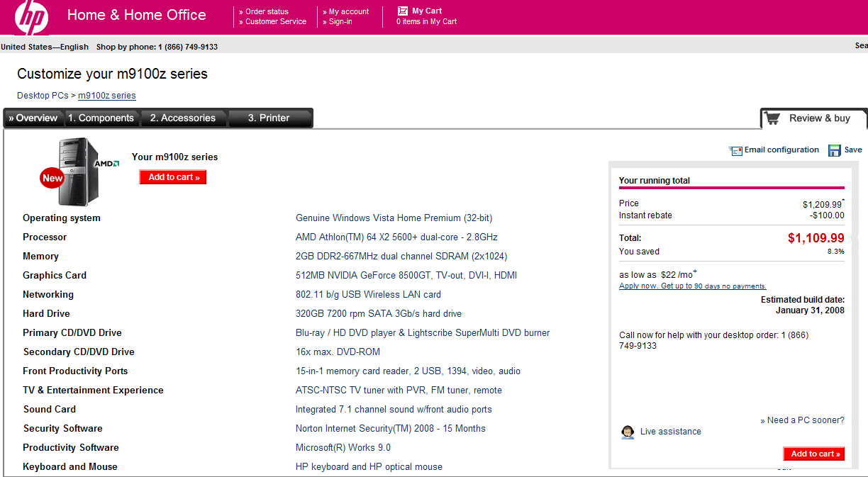Click Estimated build date January 31, 2008
The width and height of the screenshot is (868, 477).
pos(803,305)
